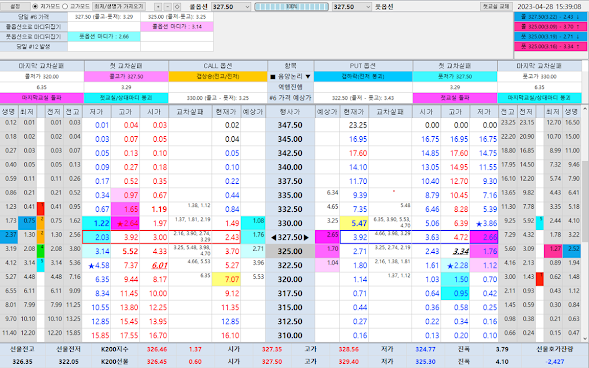The height and width of the screenshot is (368, 589).
Task: Click the cyan marker numbered 5 in call 322.50 row
Action: point(41,265)
